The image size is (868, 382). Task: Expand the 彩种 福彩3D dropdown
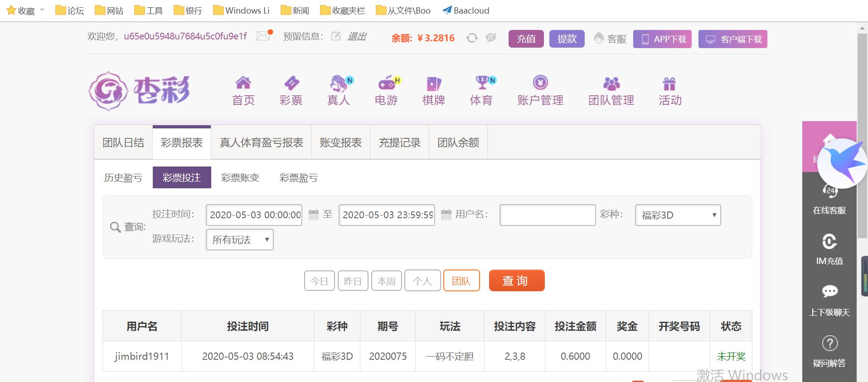point(678,215)
